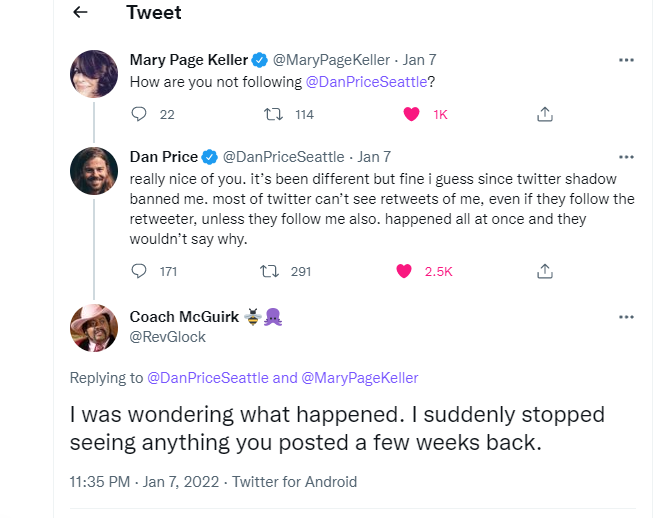Image resolution: width=659 pixels, height=518 pixels.
Task: Retweet Dan Price's shadow ban tweet
Action: (x=269, y=271)
